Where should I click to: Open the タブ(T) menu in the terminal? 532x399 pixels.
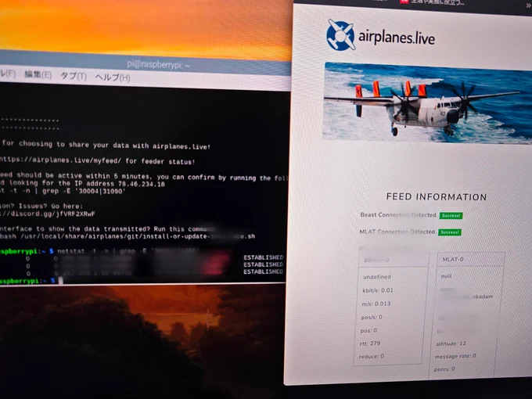[74, 77]
